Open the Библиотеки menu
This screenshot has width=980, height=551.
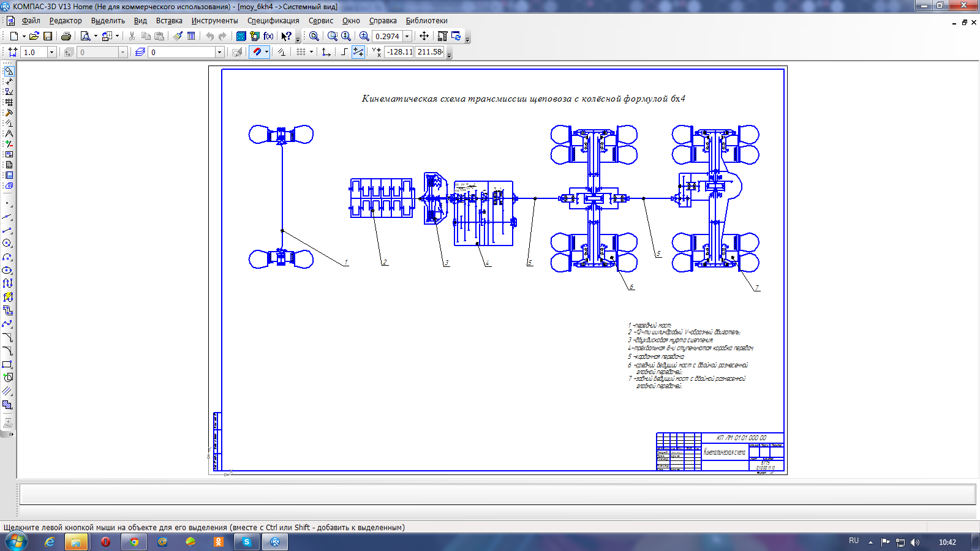tap(426, 21)
